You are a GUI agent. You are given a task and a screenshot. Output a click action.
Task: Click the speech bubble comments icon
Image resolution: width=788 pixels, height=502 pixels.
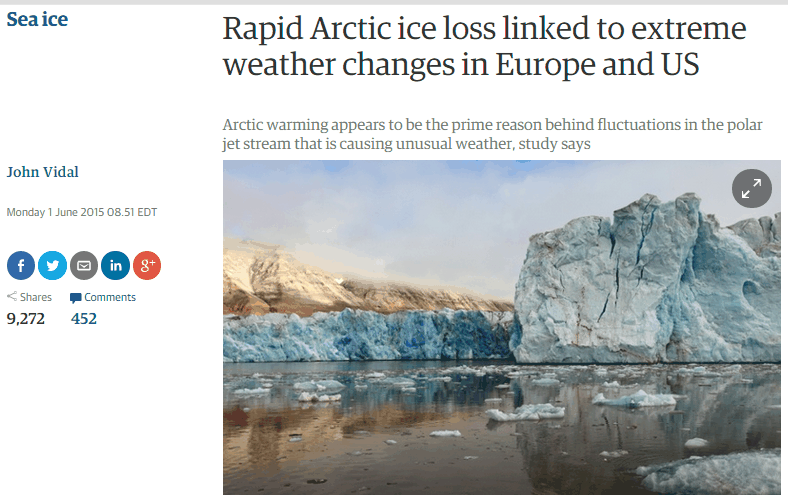coord(75,298)
